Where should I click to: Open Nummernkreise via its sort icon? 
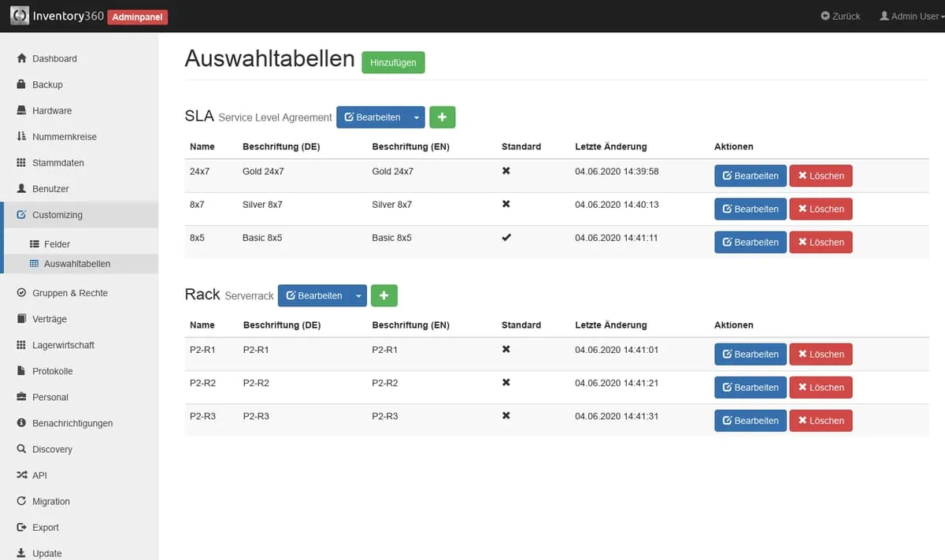point(21,136)
